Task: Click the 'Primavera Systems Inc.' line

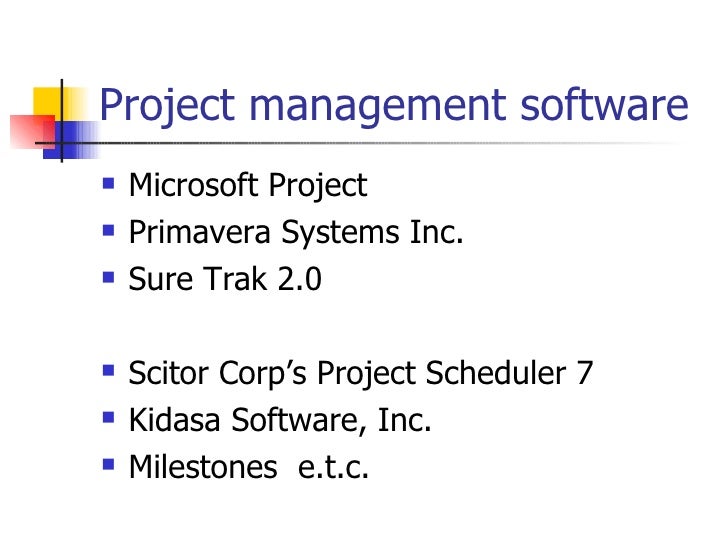Action: (296, 233)
